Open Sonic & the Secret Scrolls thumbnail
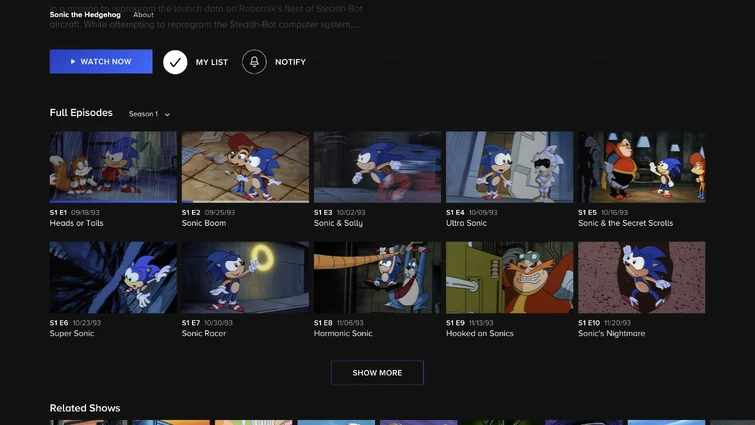The width and height of the screenshot is (755, 425). pos(641,167)
